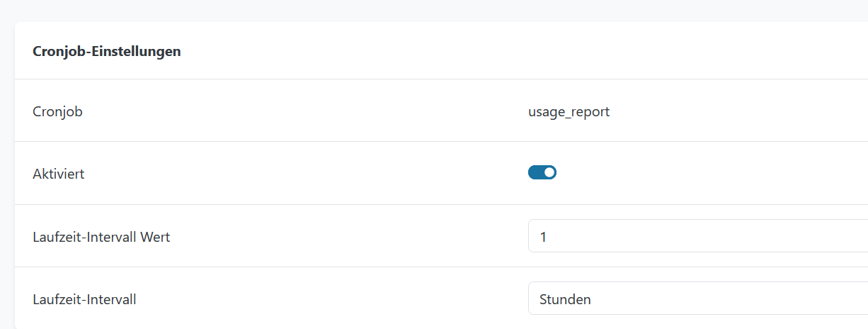Click the Stunden option text in the combo box
868x329 pixels.
565,299
